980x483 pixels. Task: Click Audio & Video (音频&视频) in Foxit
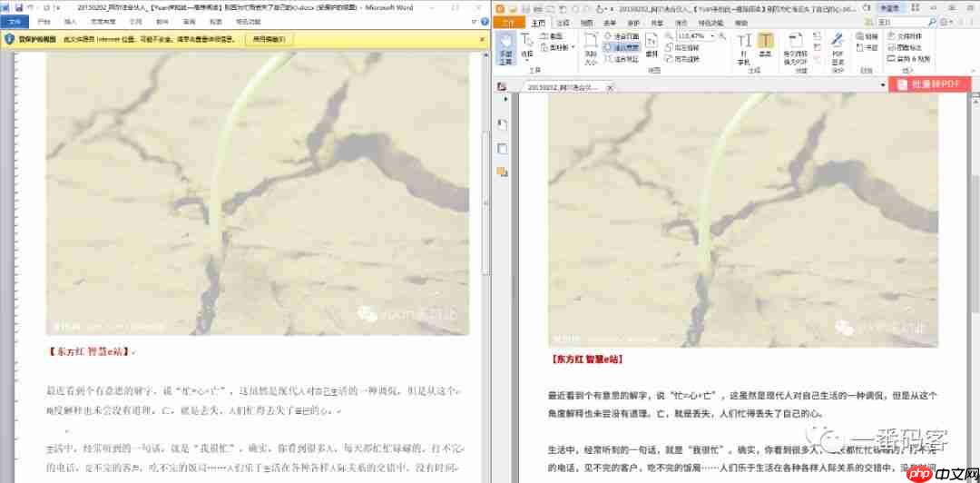pyautogui.click(x=909, y=59)
